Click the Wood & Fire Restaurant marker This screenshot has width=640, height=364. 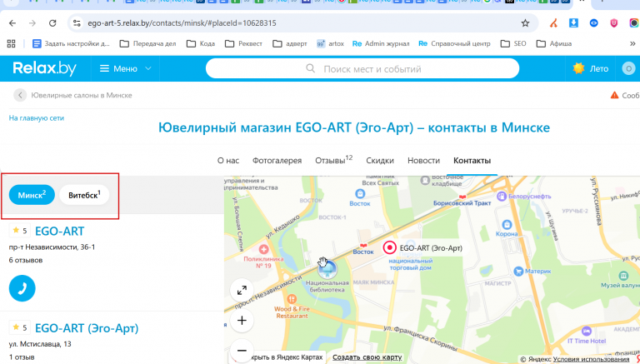click(x=292, y=300)
